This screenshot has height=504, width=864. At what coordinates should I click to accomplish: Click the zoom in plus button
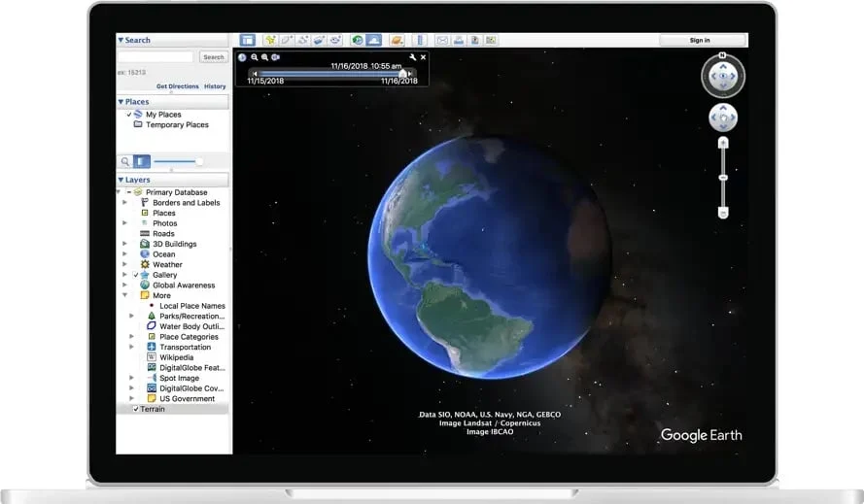(723, 143)
